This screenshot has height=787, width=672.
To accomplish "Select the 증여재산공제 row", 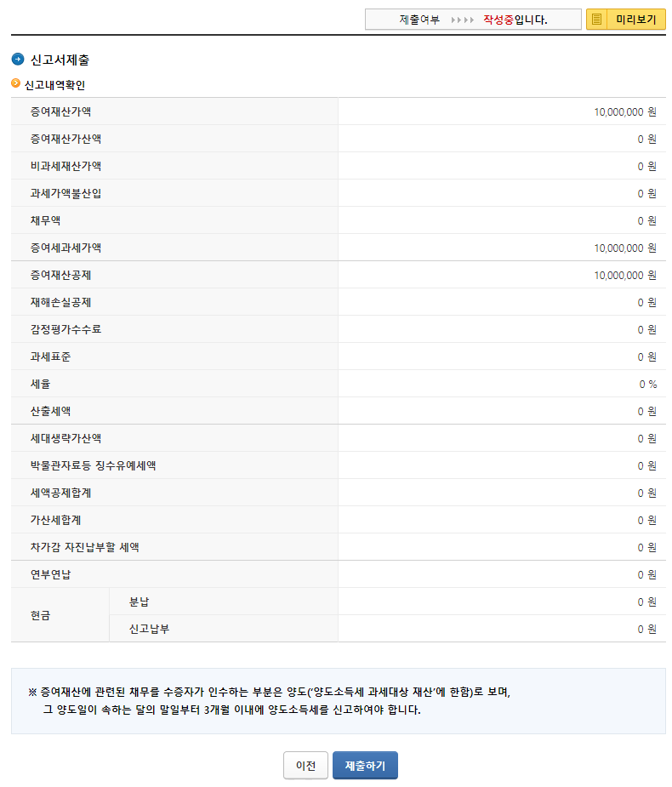I will (340, 275).
